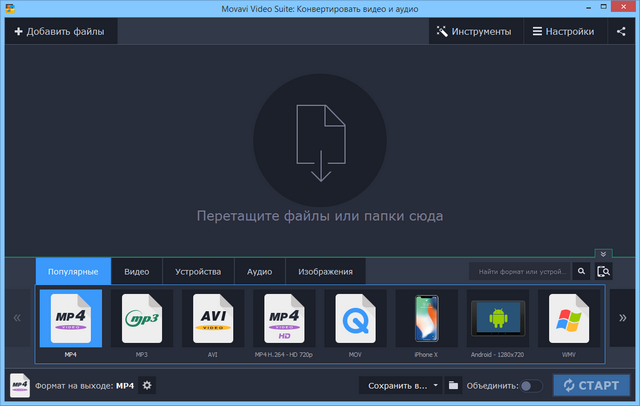Open the Инструменты menu
The image size is (640, 406).
coord(474,31)
